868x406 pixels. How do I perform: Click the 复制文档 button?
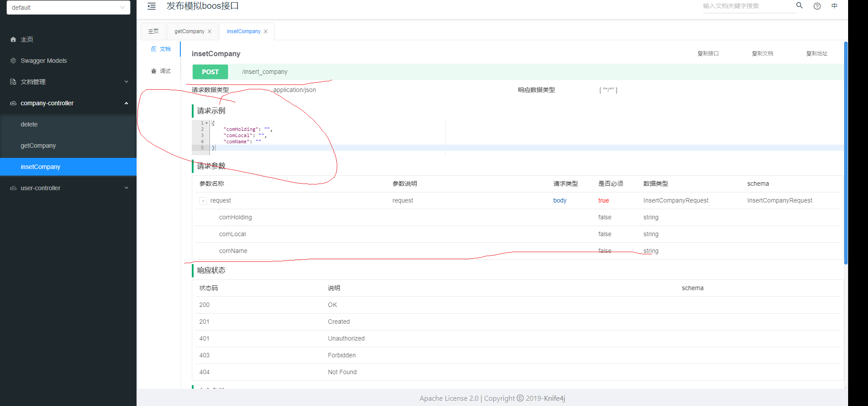[762, 54]
